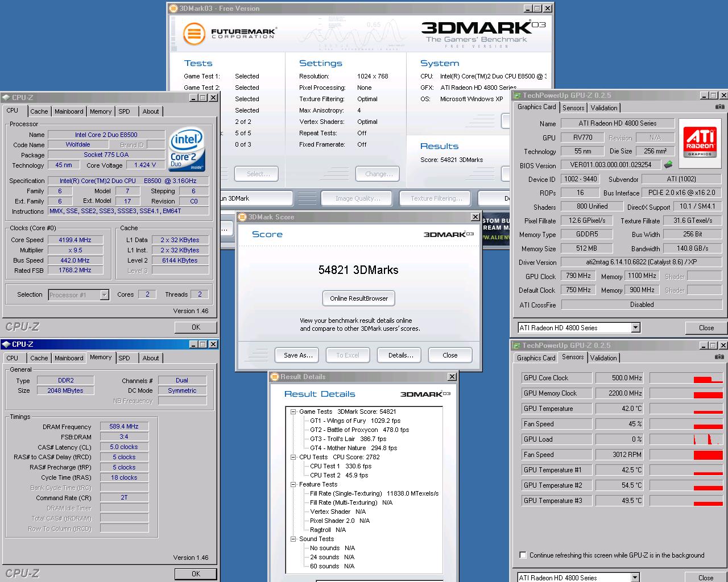Click the Fan Speed RPM sensor graph
The height and width of the screenshot is (582, 728).
[x=686, y=455]
